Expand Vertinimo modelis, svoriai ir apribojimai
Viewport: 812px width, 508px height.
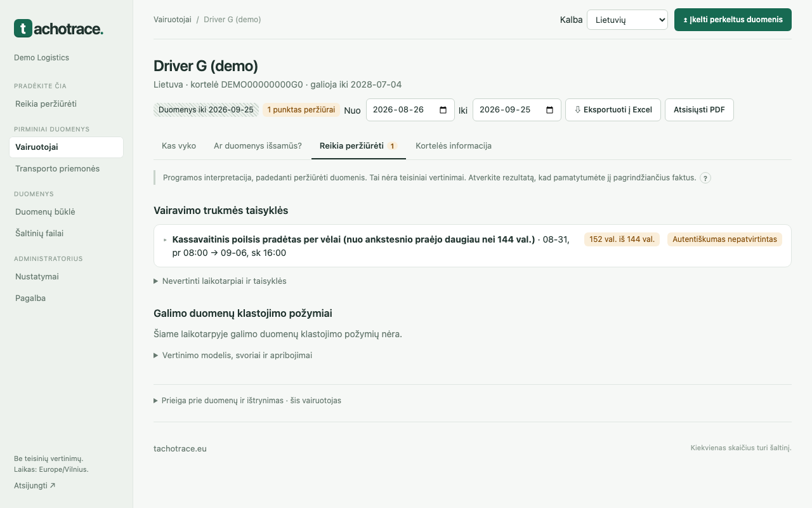coord(233,356)
